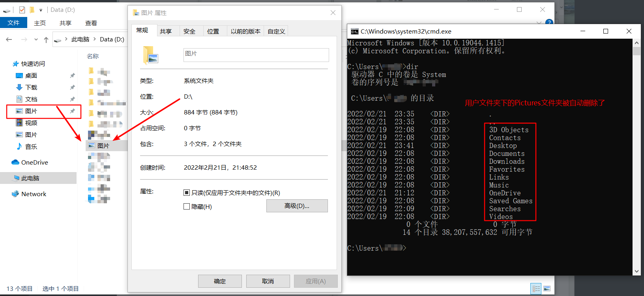Switch to the 自定义 tab

[x=277, y=31]
